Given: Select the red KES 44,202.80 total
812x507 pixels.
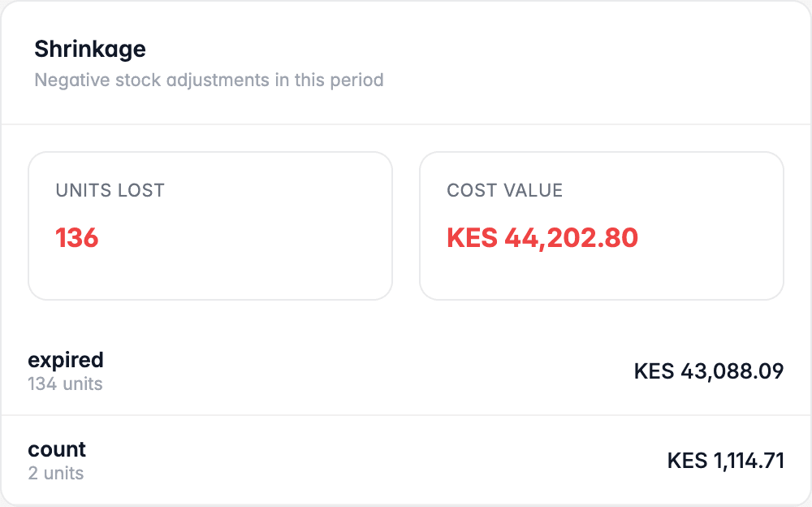Looking at the screenshot, I should click(x=542, y=238).
